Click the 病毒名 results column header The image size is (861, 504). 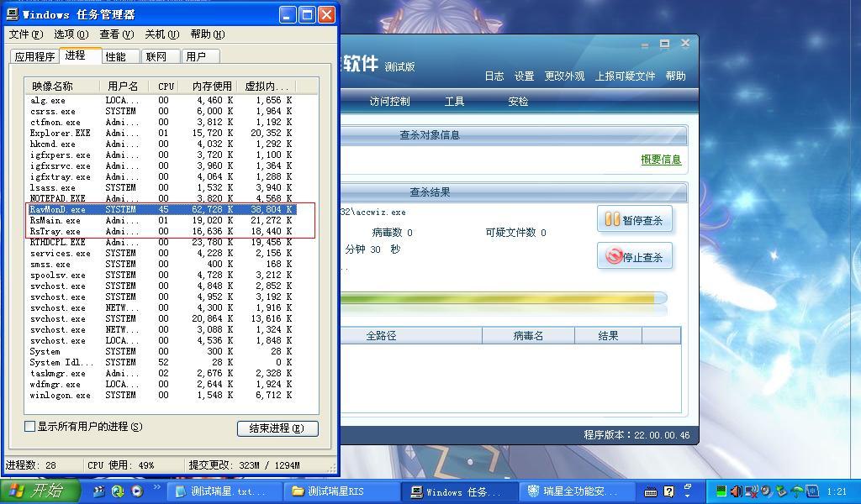[528, 336]
